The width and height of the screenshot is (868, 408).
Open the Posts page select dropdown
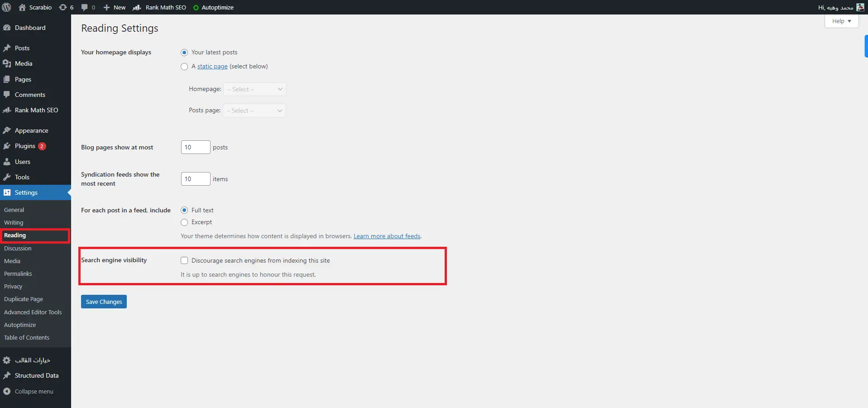[x=254, y=110]
